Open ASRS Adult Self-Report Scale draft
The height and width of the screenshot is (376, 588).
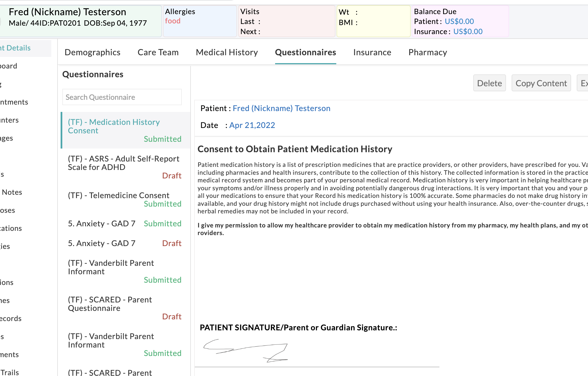[x=123, y=163]
